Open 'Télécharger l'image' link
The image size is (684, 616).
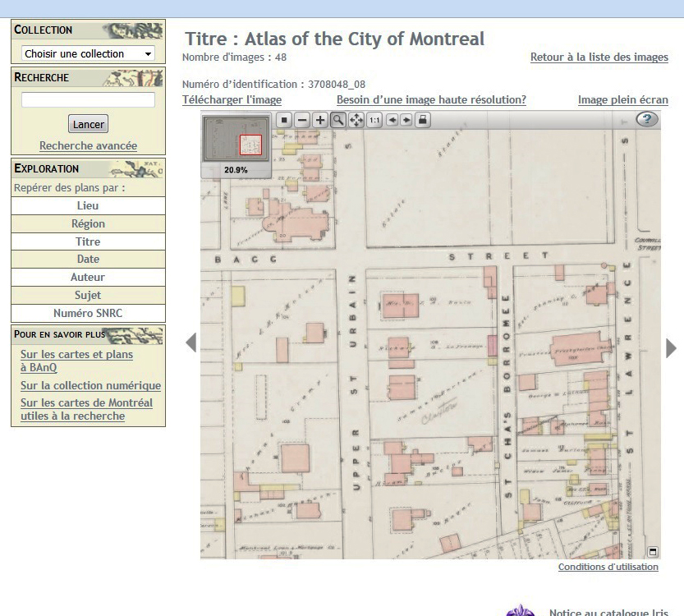click(x=232, y=100)
